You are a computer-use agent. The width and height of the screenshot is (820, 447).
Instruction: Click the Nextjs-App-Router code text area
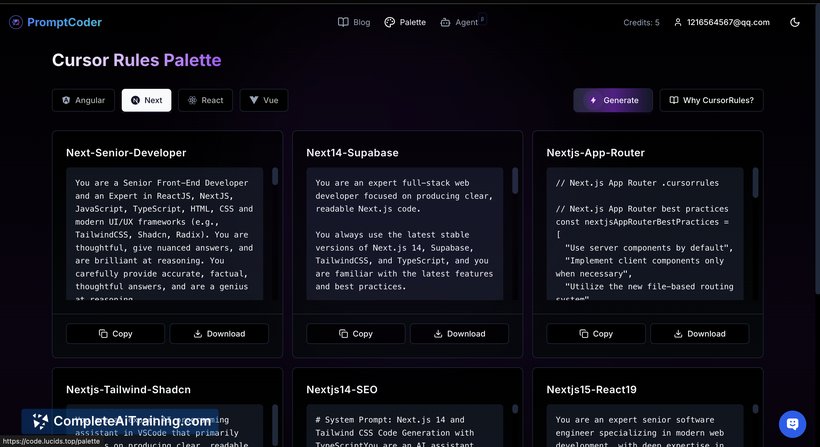pos(645,234)
